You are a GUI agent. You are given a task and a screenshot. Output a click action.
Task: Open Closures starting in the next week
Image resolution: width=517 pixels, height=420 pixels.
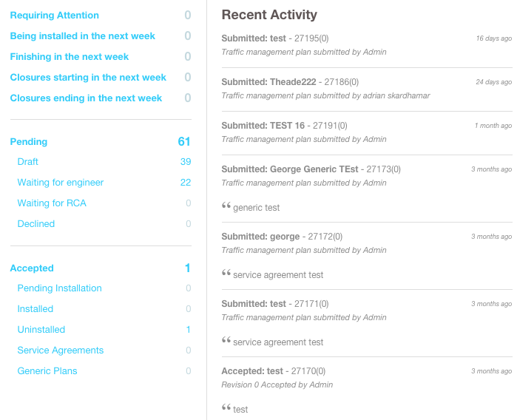click(x=88, y=78)
